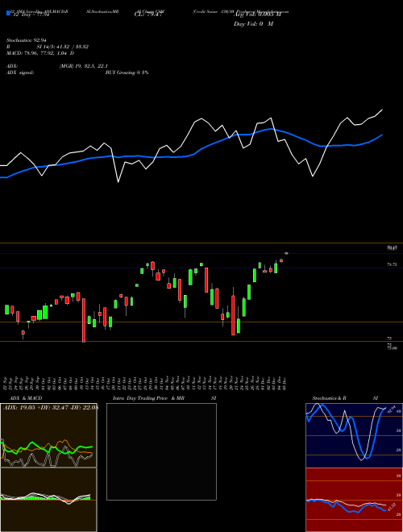Click the 75 price axis label

click(x=389, y=339)
